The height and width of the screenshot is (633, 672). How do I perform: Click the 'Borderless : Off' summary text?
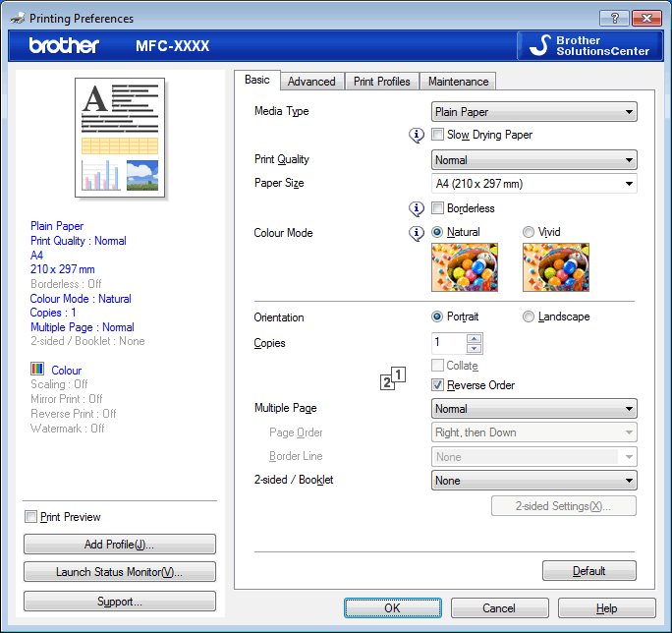tap(66, 284)
